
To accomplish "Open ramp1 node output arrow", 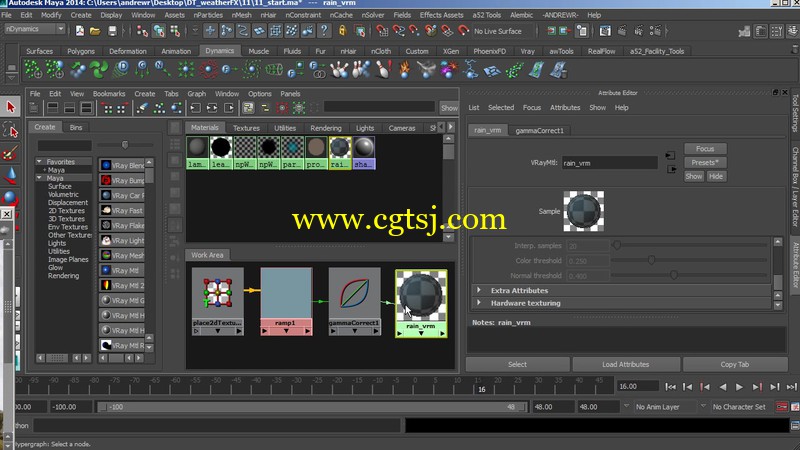I will tap(308, 331).
